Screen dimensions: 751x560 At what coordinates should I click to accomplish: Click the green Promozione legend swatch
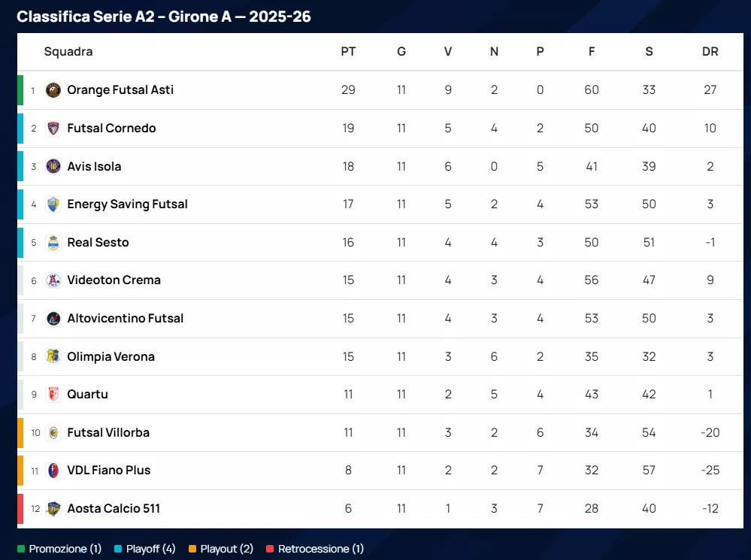coord(21,549)
